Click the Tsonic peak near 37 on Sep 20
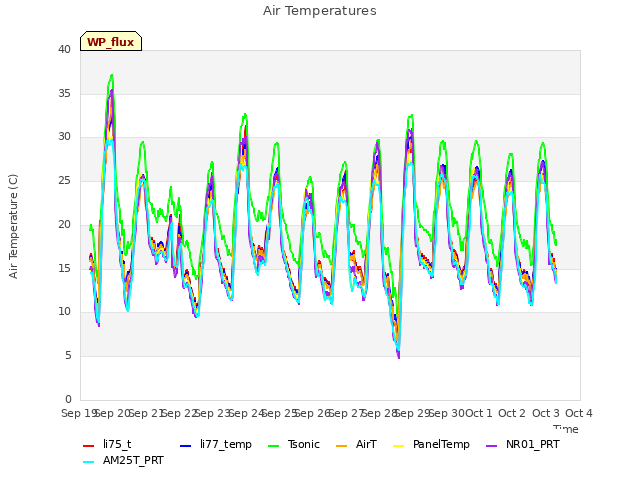The height and width of the screenshot is (480, 640). click(x=111, y=76)
